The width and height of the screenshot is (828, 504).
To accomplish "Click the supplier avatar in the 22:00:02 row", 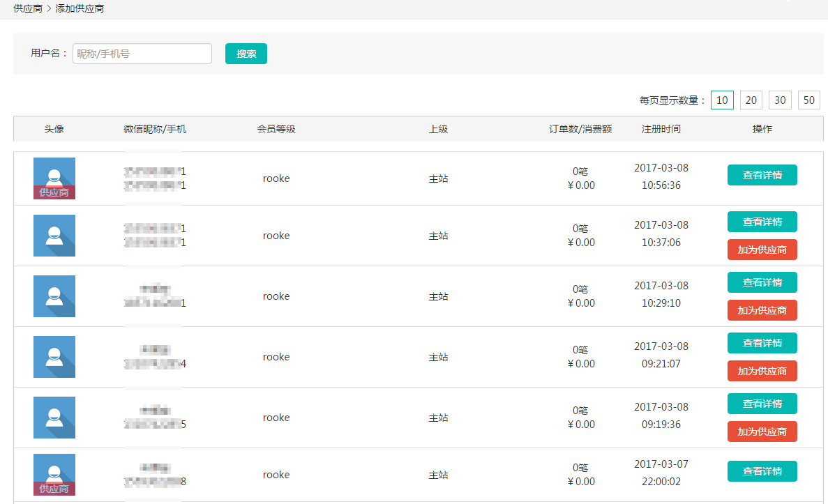I will (x=54, y=474).
